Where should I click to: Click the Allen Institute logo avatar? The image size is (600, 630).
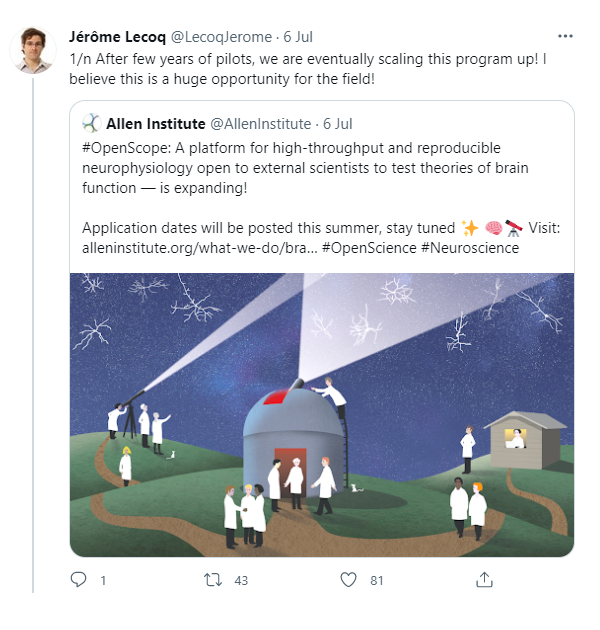point(91,124)
